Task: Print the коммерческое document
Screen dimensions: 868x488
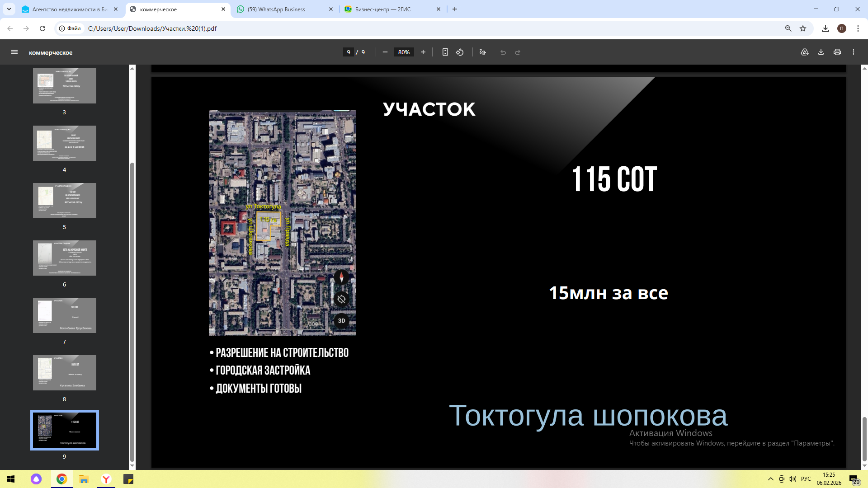Action: (x=837, y=52)
